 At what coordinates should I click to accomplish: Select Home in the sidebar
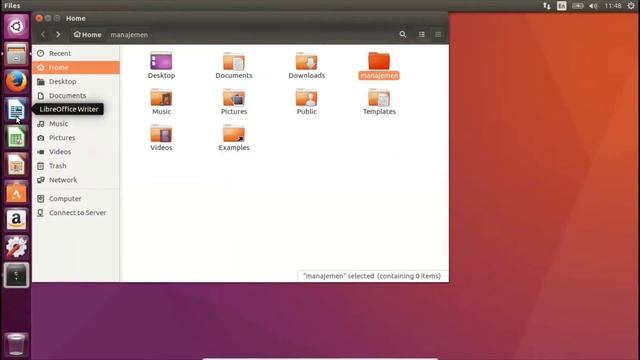[76, 67]
